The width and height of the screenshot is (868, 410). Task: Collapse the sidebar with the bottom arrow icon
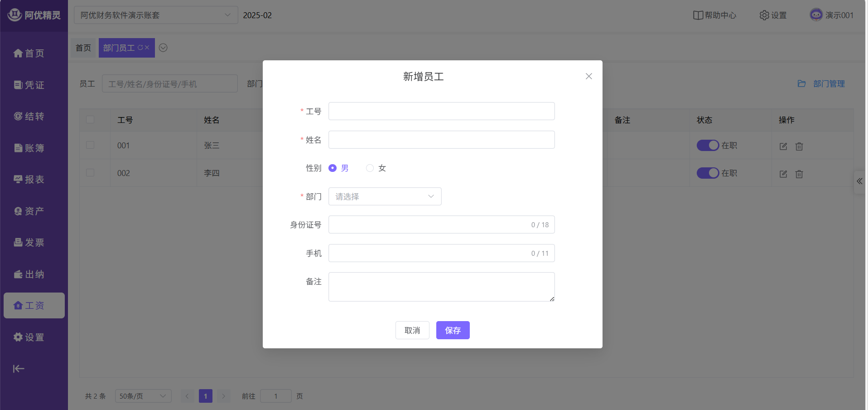pos(19,369)
